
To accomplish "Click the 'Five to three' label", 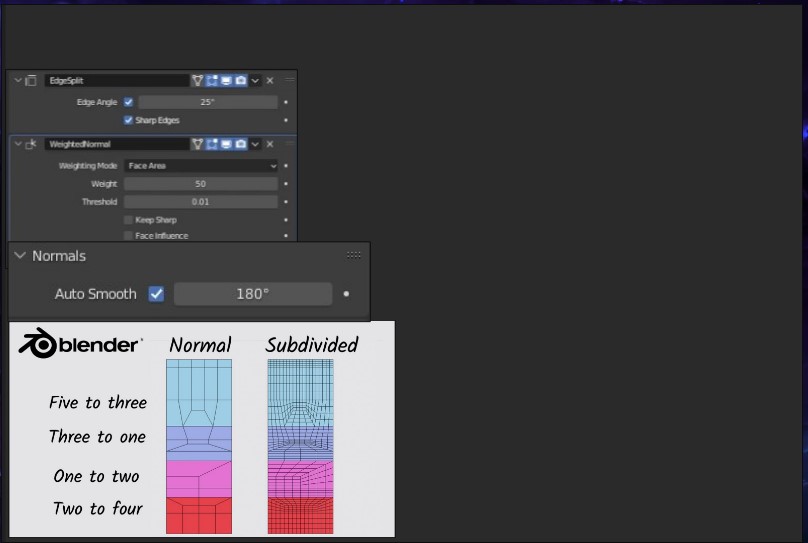I will point(98,402).
